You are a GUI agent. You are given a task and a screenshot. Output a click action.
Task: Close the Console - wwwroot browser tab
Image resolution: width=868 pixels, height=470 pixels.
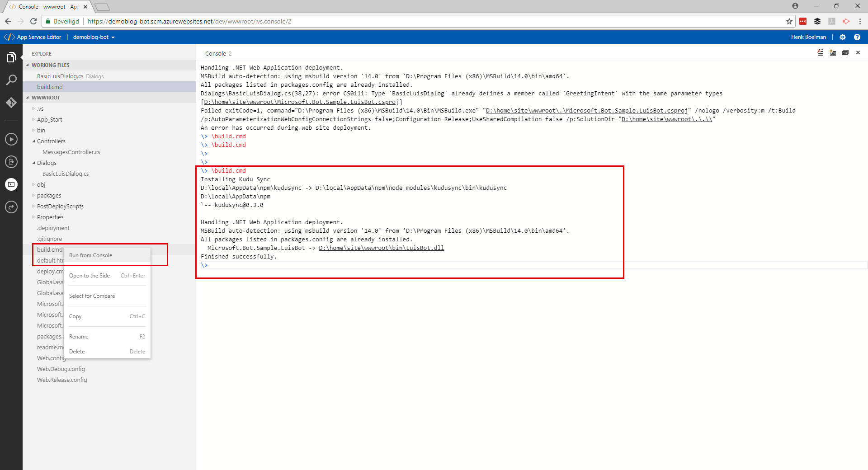point(85,7)
